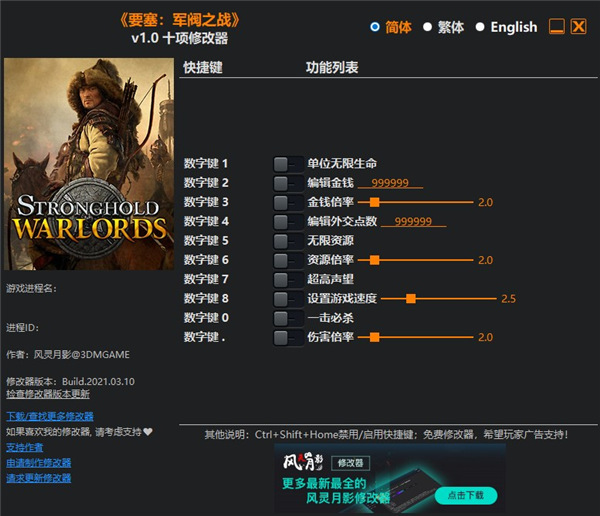Minimize the trainer window

click(557, 27)
